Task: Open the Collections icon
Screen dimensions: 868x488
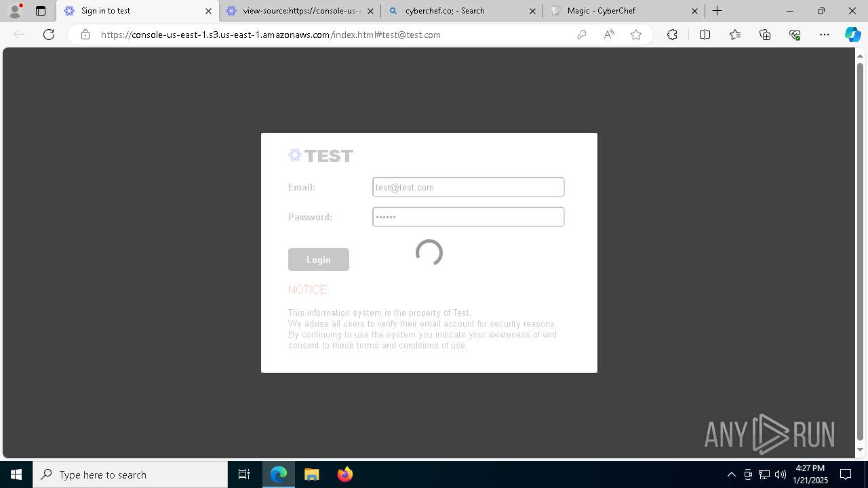Action: click(x=765, y=35)
